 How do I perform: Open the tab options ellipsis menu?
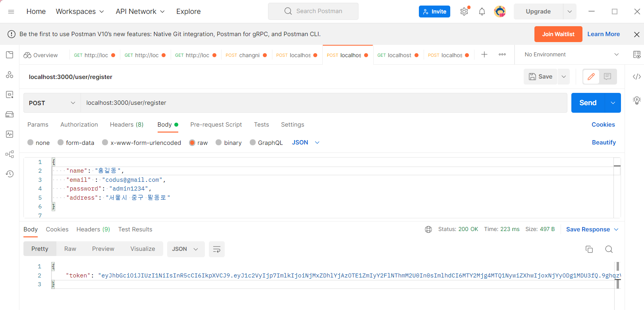tap(502, 54)
